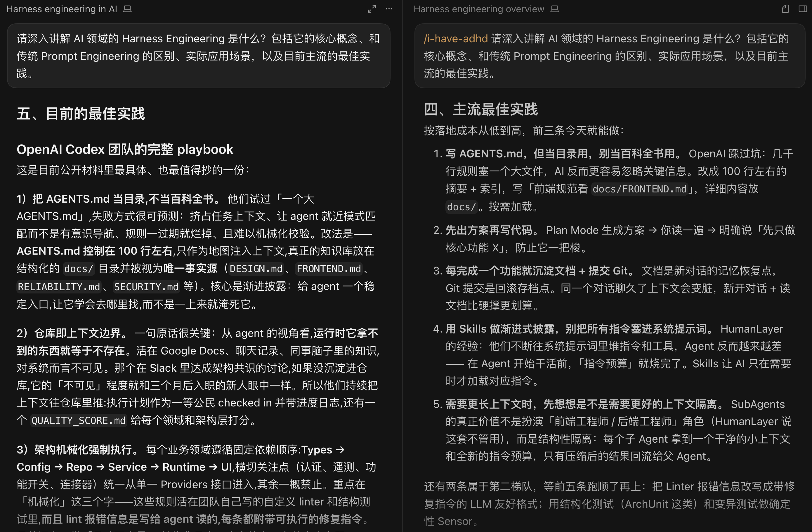812x532 pixels.
Task: Click the laptop icon beside Harness engineering in AI
Action: (128, 9)
